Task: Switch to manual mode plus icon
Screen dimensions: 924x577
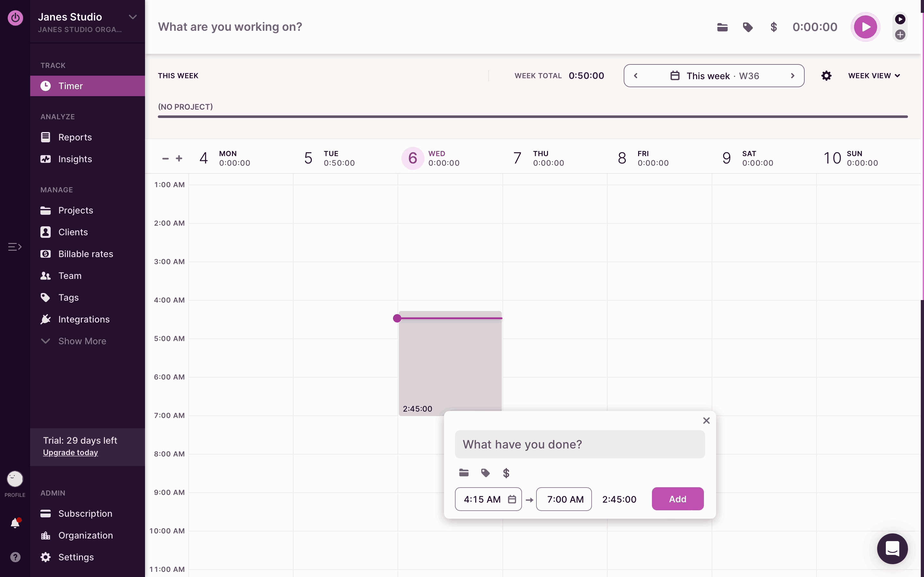Action: tap(900, 35)
